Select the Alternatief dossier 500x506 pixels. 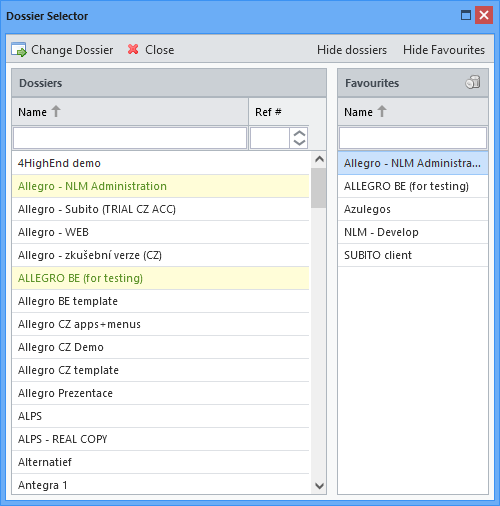160,462
